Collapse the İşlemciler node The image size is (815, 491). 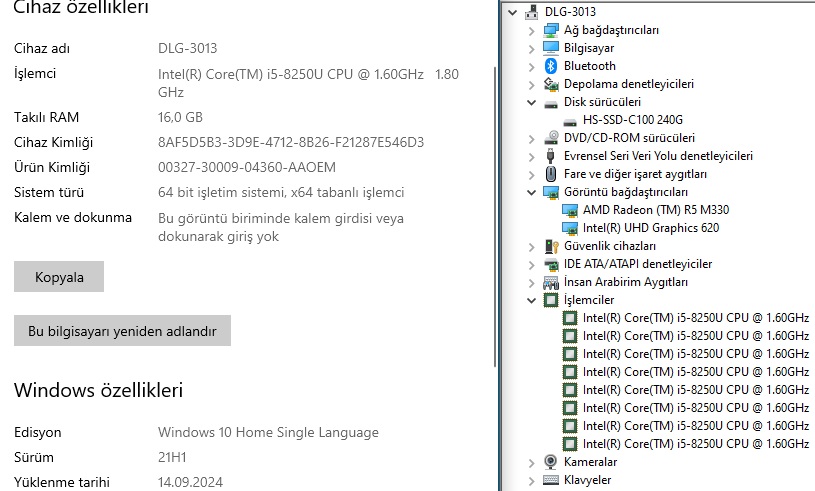pyautogui.click(x=531, y=300)
